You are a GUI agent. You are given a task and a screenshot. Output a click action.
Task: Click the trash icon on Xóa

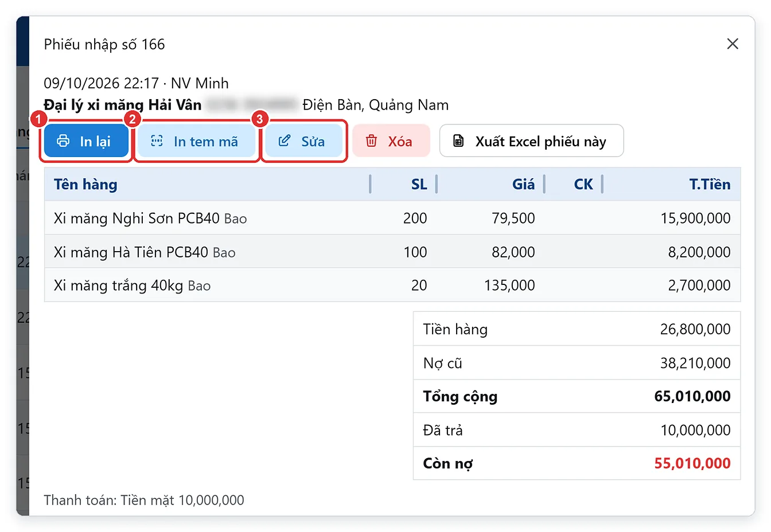371,141
